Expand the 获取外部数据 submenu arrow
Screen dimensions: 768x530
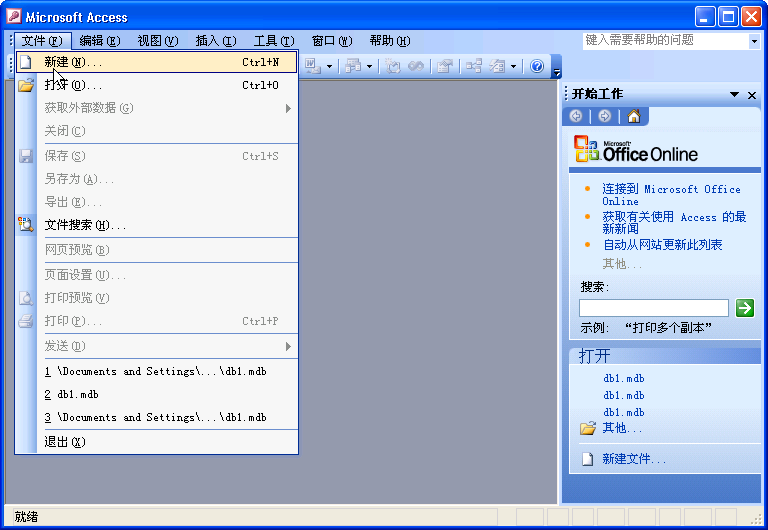coord(288,108)
